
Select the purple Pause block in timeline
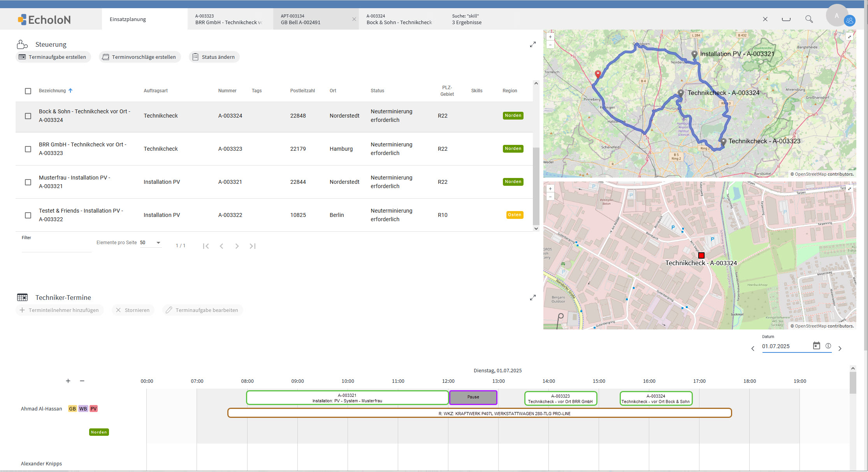coord(473,397)
